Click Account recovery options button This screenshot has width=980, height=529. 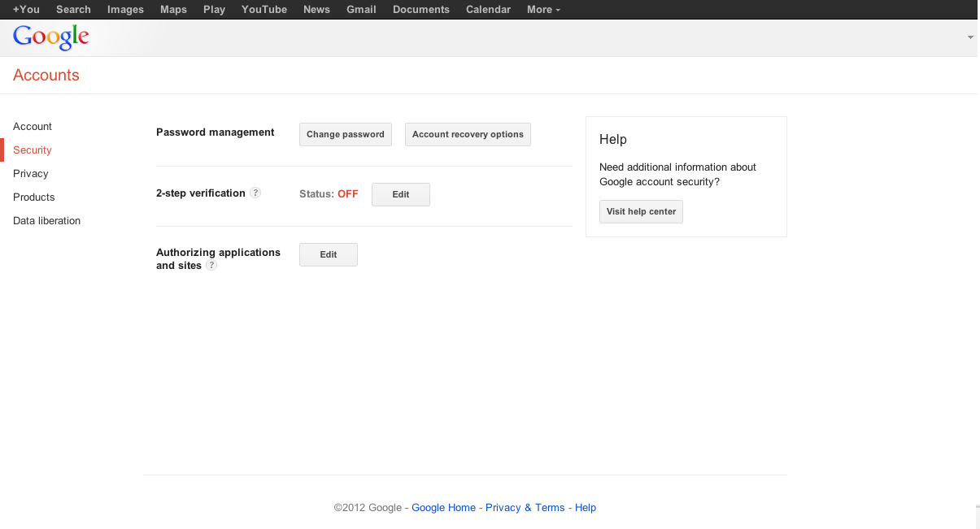[468, 135]
